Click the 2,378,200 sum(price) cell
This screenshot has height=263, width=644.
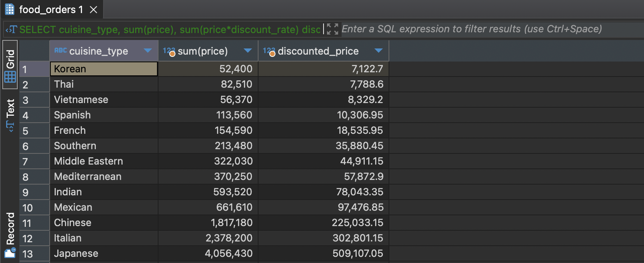click(x=208, y=238)
